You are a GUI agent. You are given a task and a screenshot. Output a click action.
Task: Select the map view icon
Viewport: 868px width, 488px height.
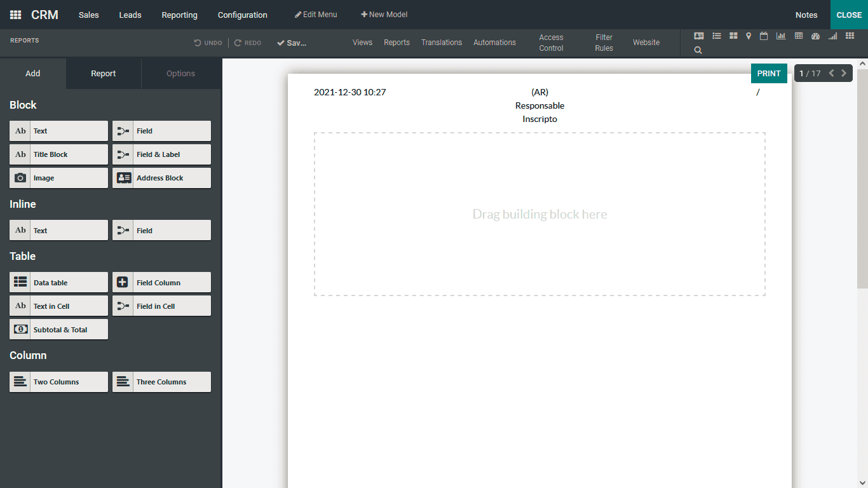point(749,36)
